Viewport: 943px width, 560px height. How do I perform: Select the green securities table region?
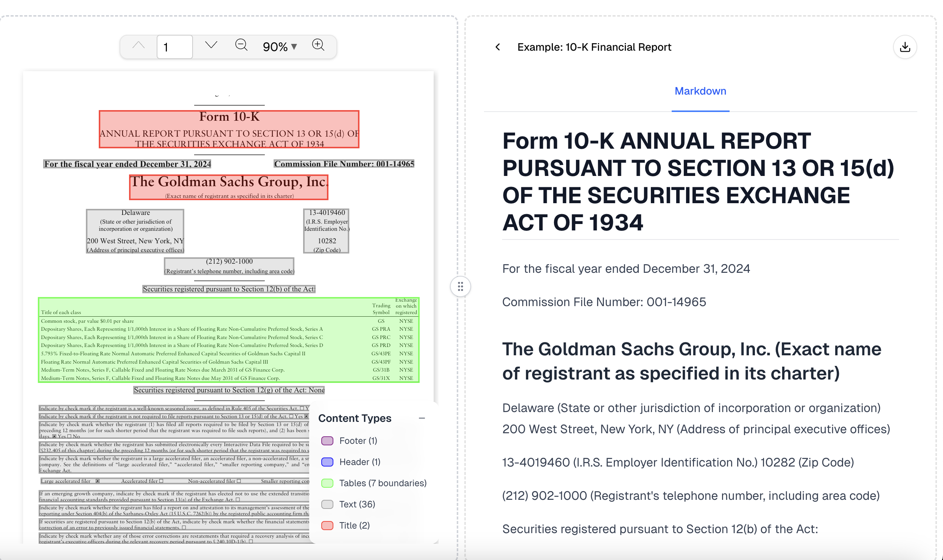pyautogui.click(x=229, y=340)
